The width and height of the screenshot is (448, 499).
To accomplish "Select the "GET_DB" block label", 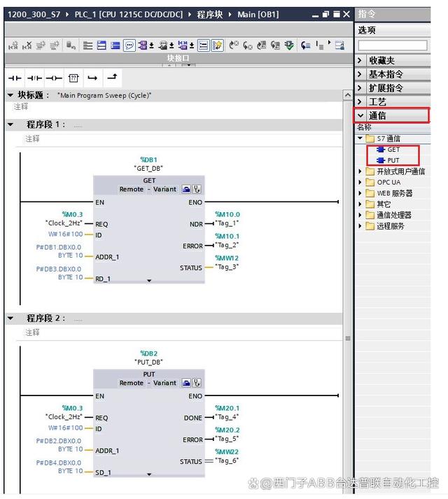I will pyautogui.click(x=148, y=169).
